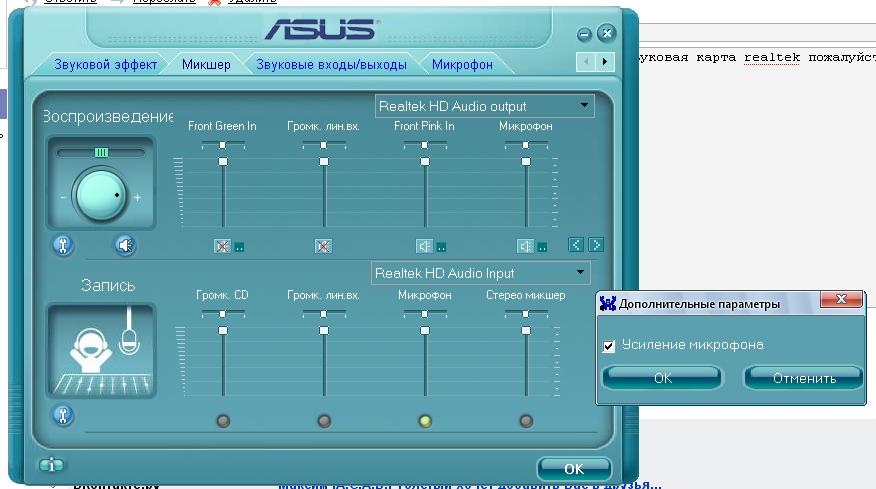Viewport: 876px width, 489px height.
Task: Unmute playback Громк. лин.вх. channel
Action: pyautogui.click(x=323, y=246)
